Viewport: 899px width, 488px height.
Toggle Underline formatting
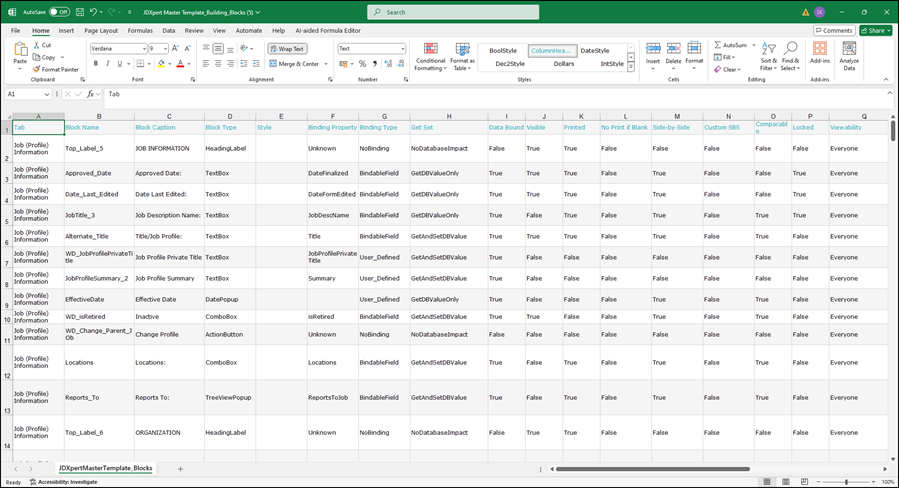119,64
